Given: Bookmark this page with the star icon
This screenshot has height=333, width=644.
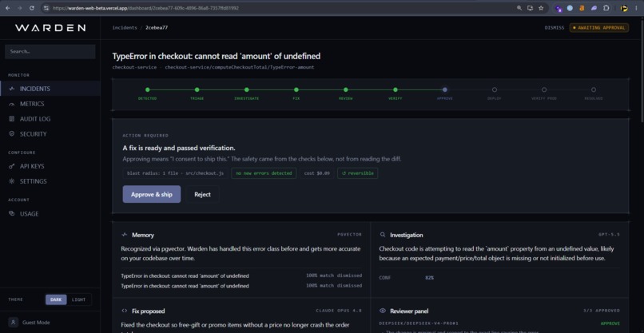Looking at the screenshot, I should click(x=541, y=8).
